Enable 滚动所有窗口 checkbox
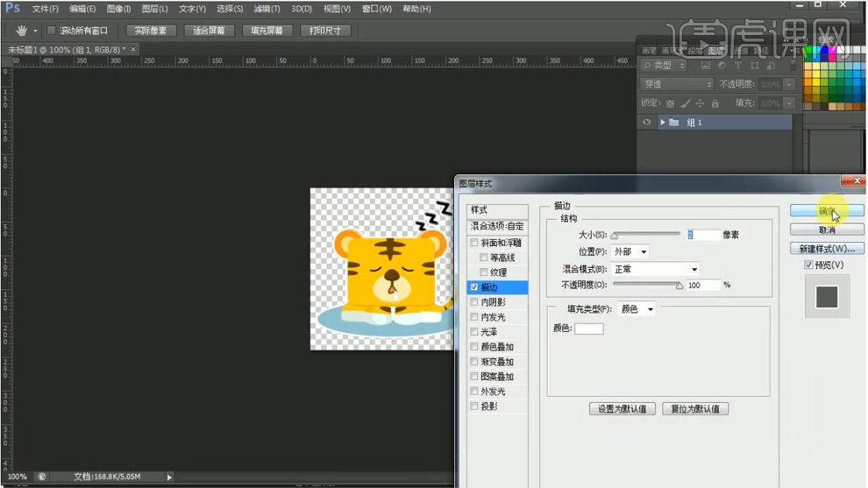868x488 pixels. coord(52,31)
